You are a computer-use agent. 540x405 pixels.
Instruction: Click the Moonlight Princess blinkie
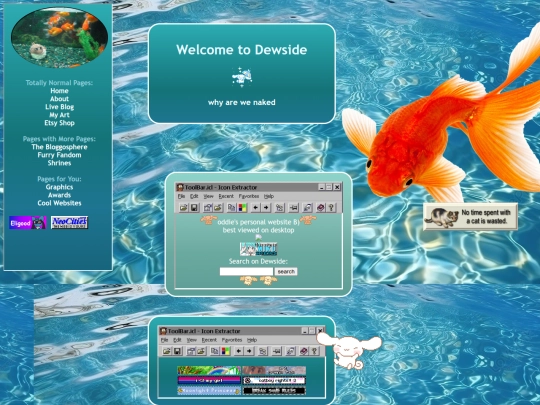[x=209, y=391]
